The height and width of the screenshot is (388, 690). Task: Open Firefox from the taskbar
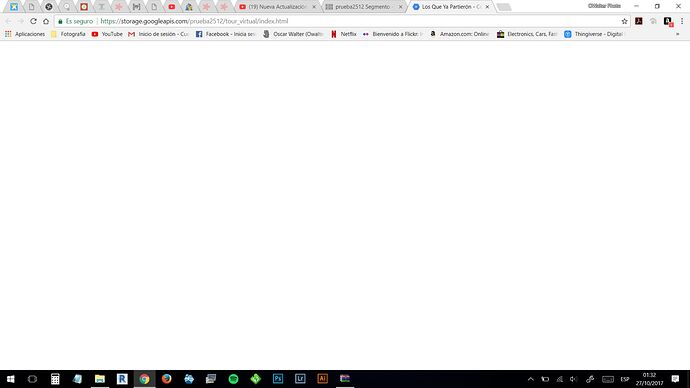coord(166,379)
